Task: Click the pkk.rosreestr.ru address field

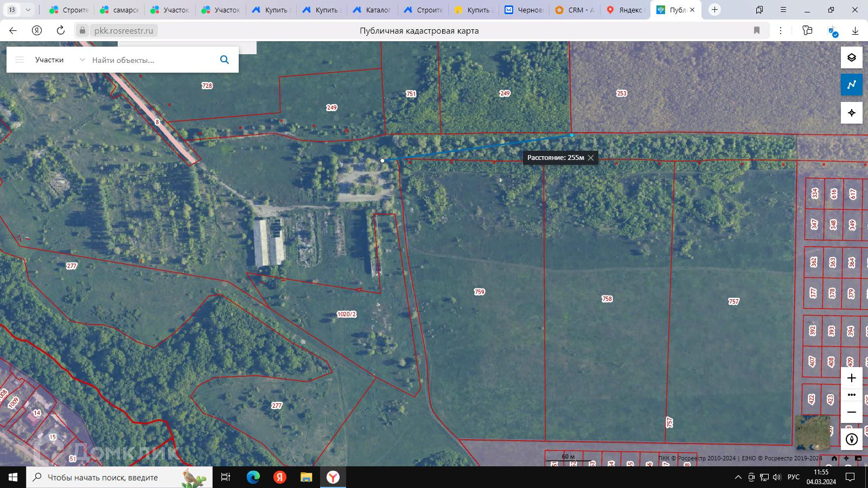Action: click(x=124, y=31)
